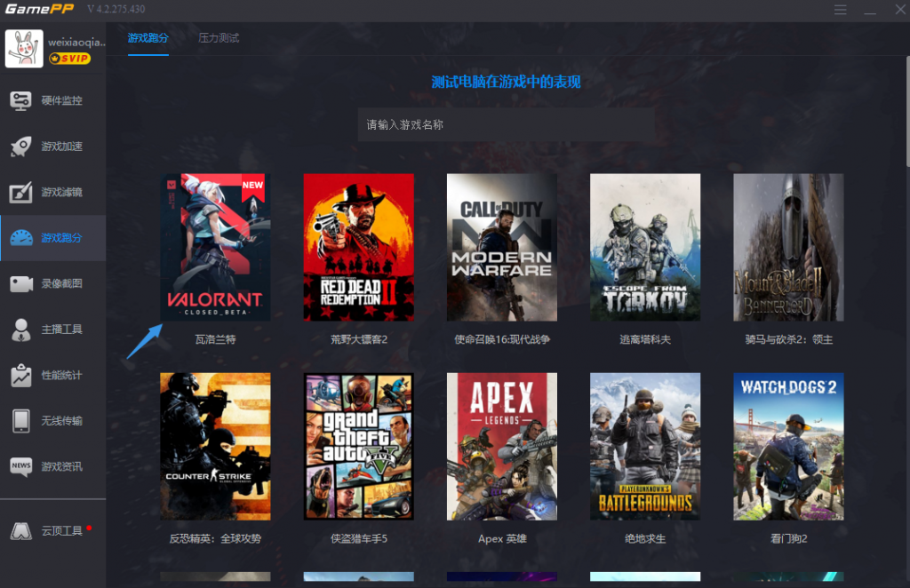
Task: Open the 游戏资讯 NEWS icon
Action: tap(21, 466)
